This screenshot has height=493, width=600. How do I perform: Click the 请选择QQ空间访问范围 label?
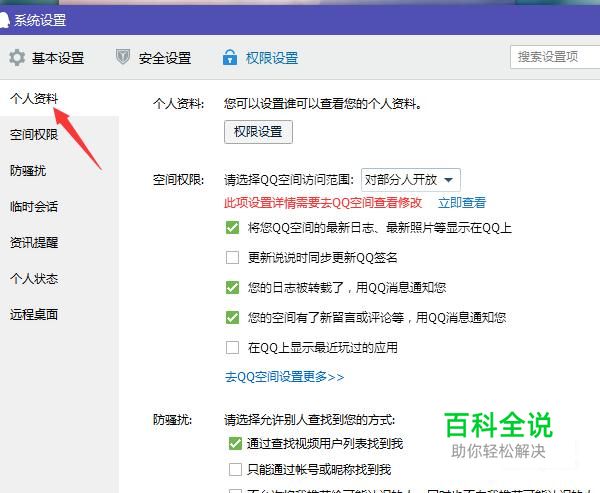click(289, 180)
